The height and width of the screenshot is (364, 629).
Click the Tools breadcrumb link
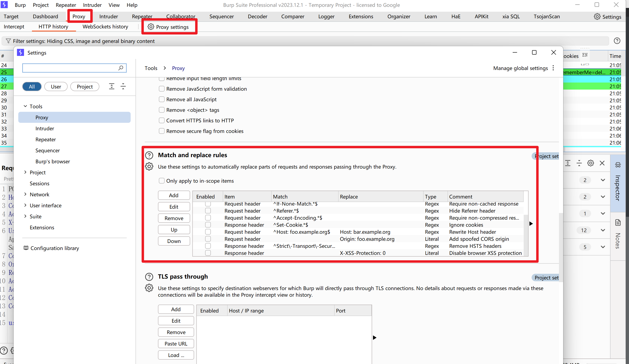pos(151,68)
